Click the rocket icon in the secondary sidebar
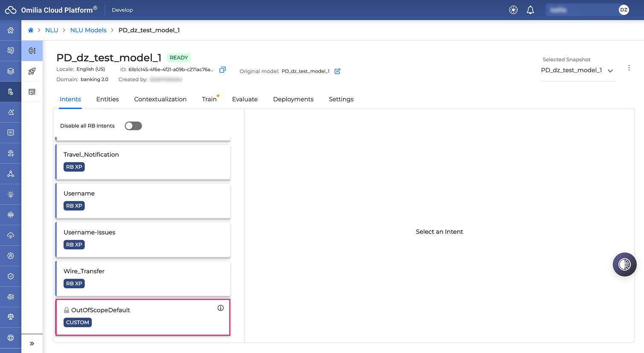This screenshot has width=644, height=353. point(32,71)
